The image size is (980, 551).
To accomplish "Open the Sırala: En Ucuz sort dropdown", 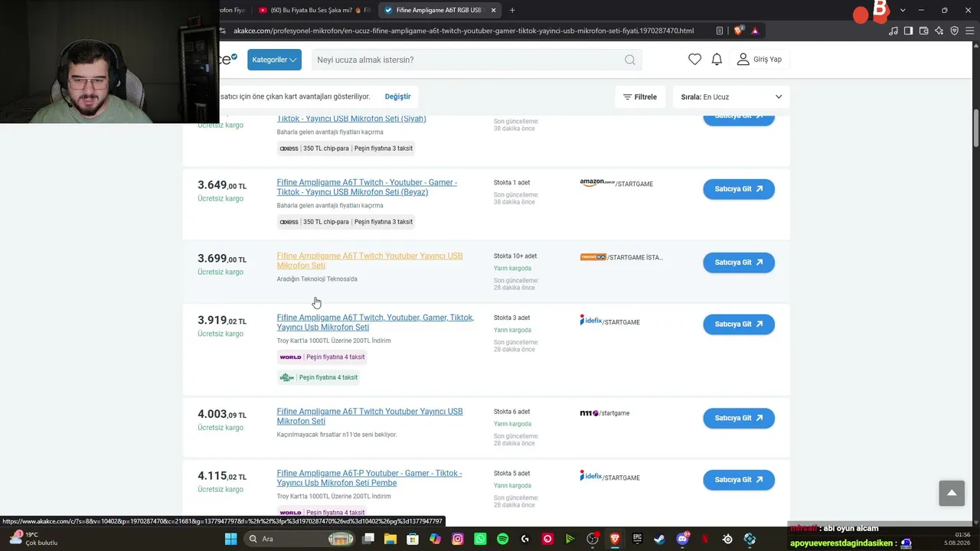I will (x=731, y=97).
